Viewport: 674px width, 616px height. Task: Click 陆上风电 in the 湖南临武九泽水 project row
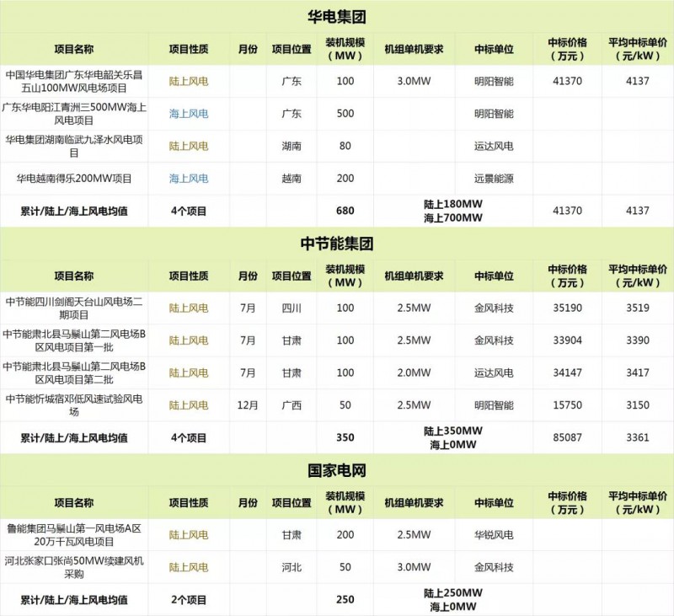coord(189,146)
